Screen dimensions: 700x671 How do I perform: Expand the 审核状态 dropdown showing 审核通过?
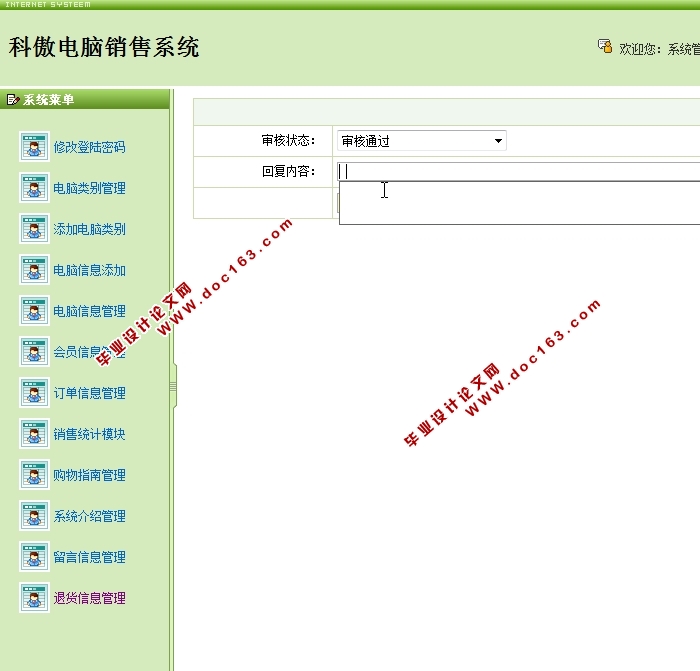pyautogui.click(x=421, y=141)
